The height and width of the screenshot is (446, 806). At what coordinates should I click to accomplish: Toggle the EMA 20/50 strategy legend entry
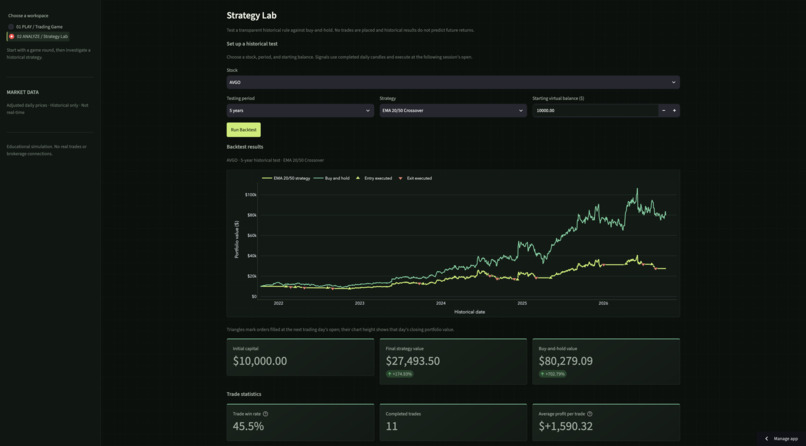pyautogui.click(x=286, y=178)
